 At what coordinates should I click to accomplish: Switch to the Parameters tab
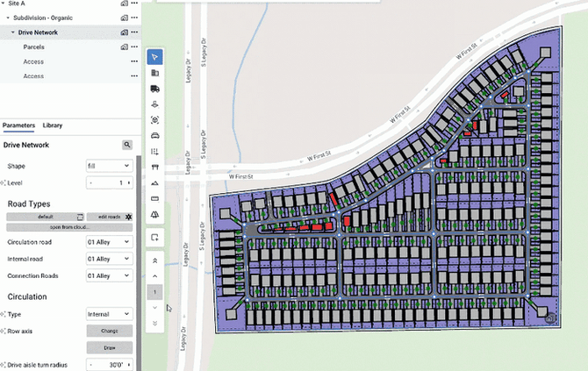(18, 125)
